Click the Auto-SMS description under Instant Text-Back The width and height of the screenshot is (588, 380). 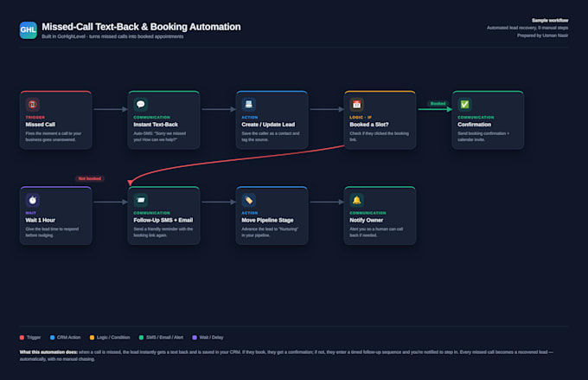coord(160,136)
